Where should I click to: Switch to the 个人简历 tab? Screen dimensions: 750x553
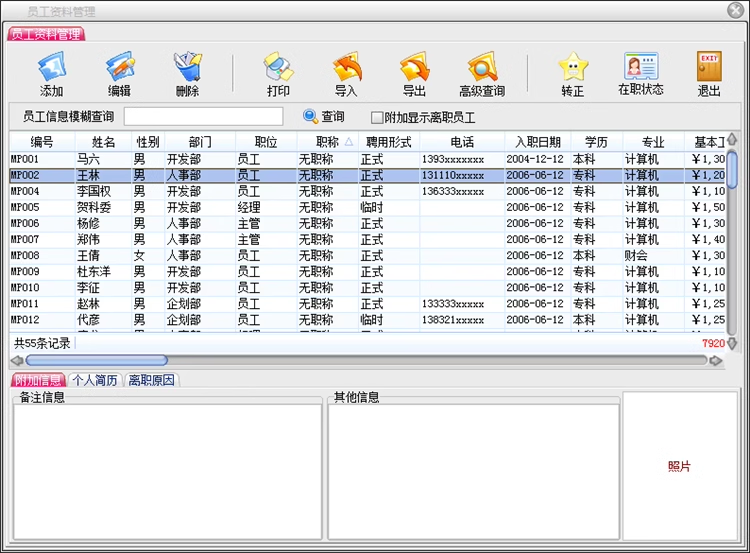[95, 380]
